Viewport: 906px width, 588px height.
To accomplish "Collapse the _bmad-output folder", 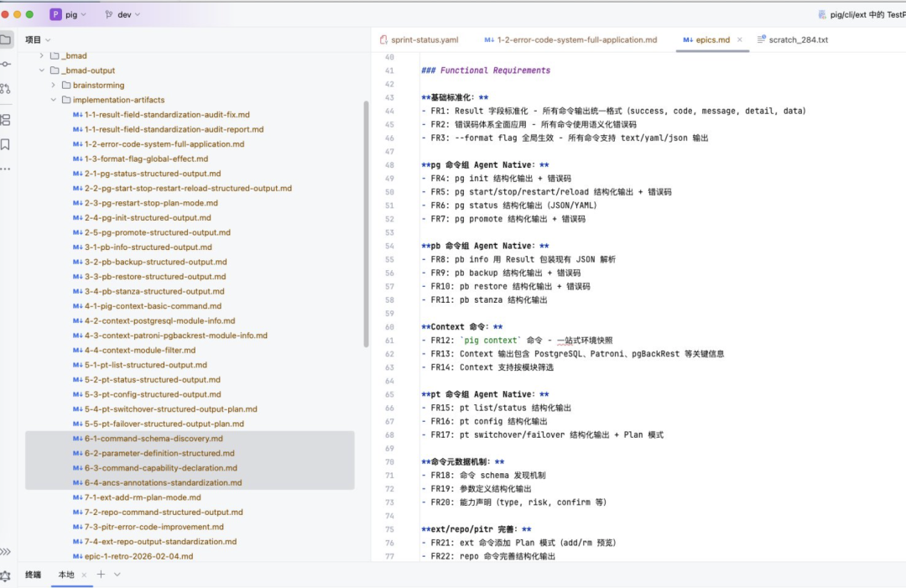I will (x=41, y=70).
